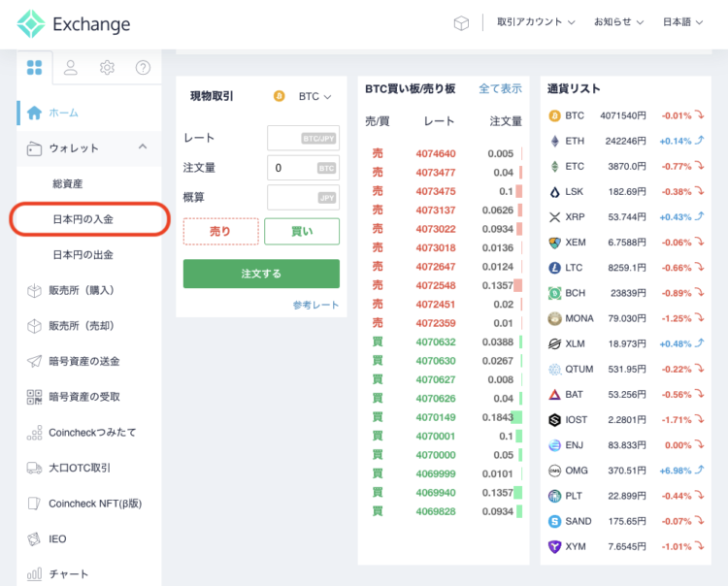Click the LSK coin icon

point(555,192)
